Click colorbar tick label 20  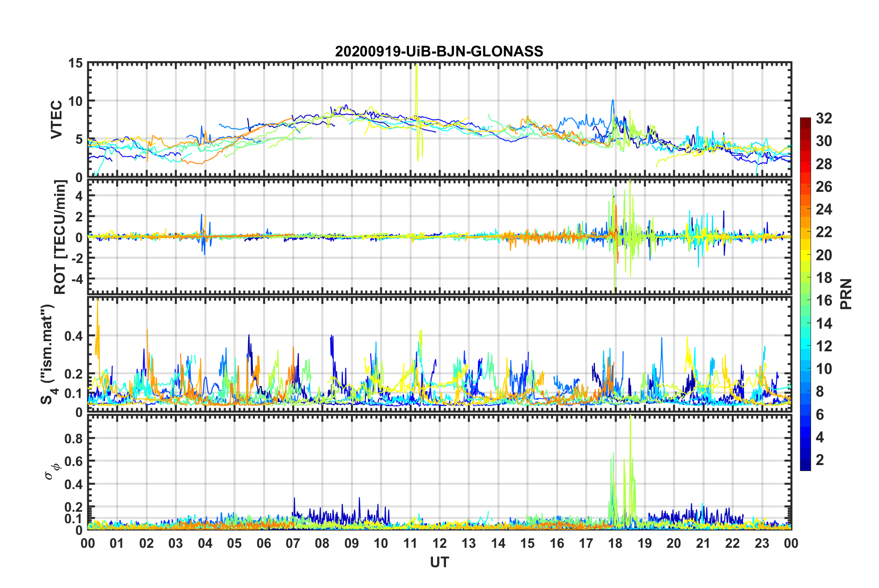[824, 255]
